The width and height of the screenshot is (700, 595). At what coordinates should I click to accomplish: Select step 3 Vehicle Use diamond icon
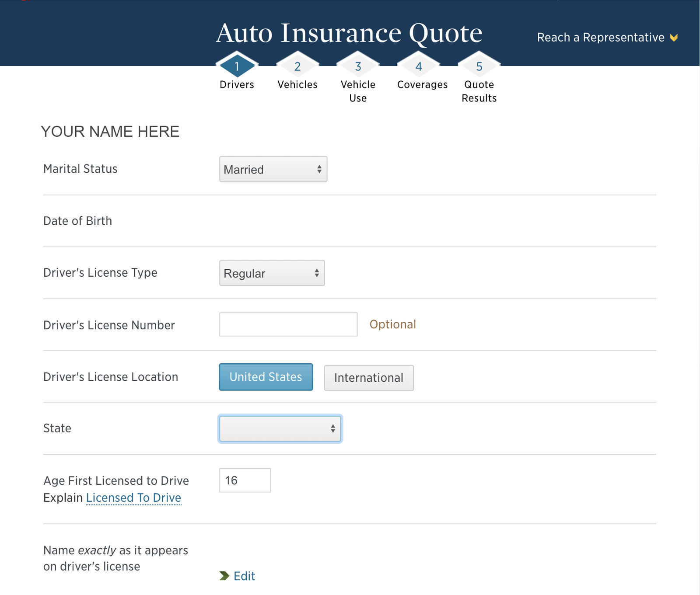click(x=358, y=66)
